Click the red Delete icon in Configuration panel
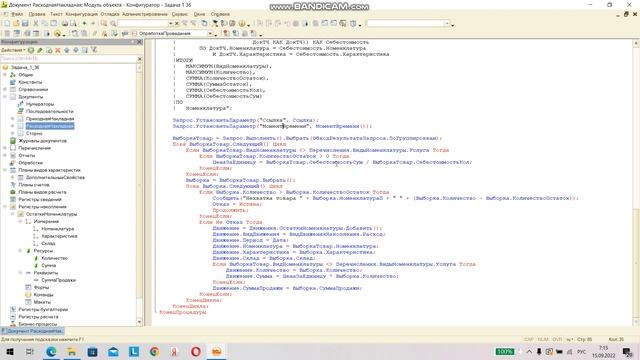The width and height of the screenshot is (640, 360). point(58,50)
